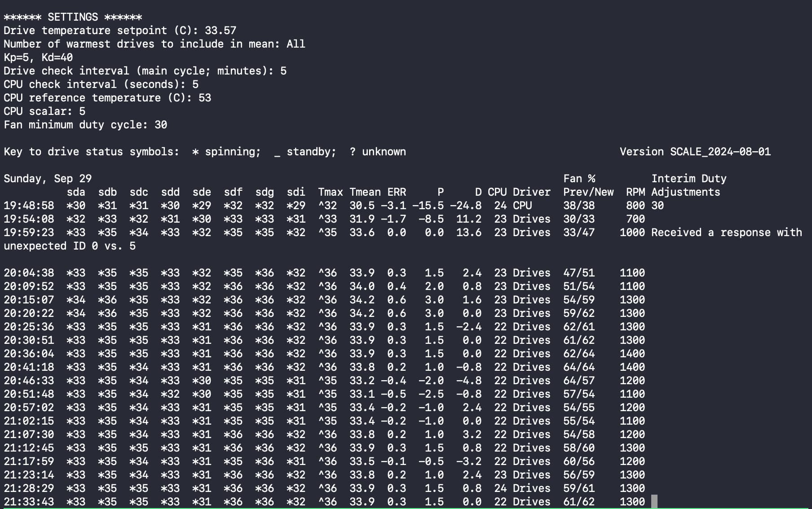Click the drive temperature setpoint value 33.57
812x509 pixels.
[x=220, y=31]
